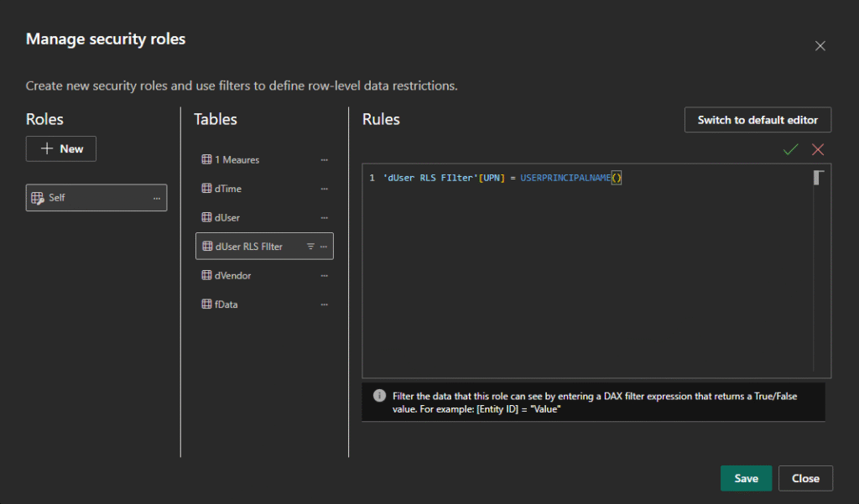The image size is (859, 504).
Task: Switch to default editor
Action: (x=757, y=120)
